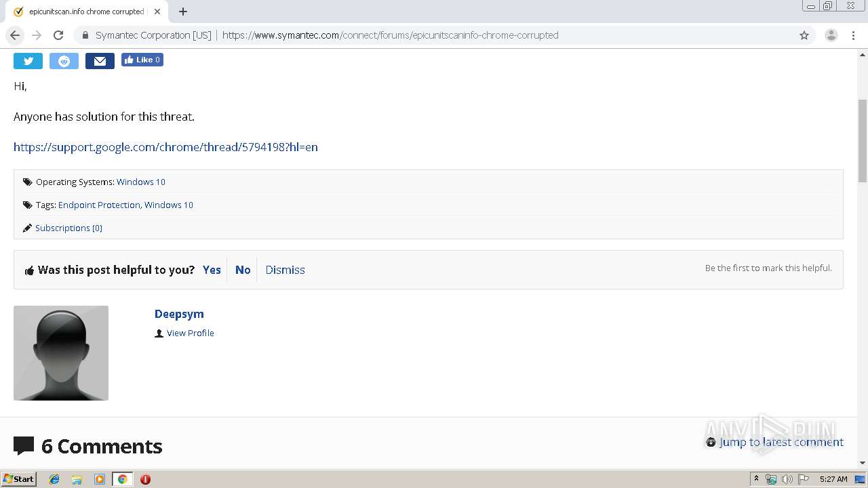Open the Windows Start menu
The height and width of the screenshot is (488, 868).
click(x=18, y=479)
